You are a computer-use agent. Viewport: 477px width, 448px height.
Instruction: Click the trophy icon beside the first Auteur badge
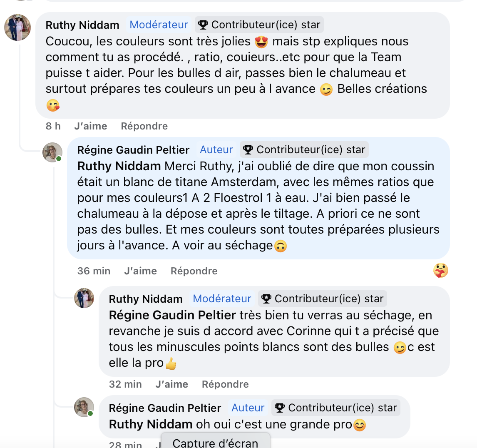pos(248,150)
